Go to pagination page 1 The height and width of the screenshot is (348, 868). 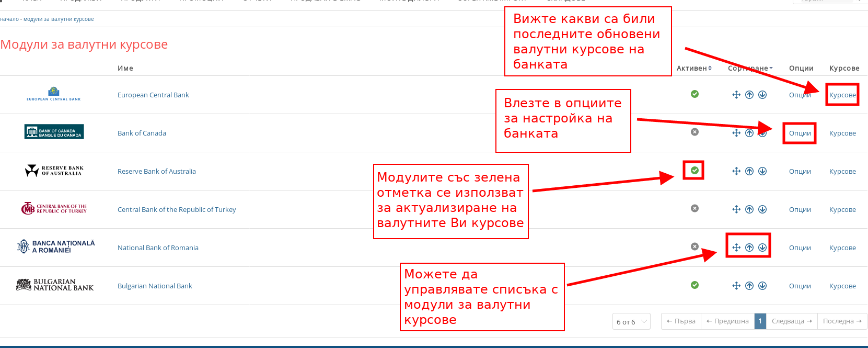tap(760, 321)
